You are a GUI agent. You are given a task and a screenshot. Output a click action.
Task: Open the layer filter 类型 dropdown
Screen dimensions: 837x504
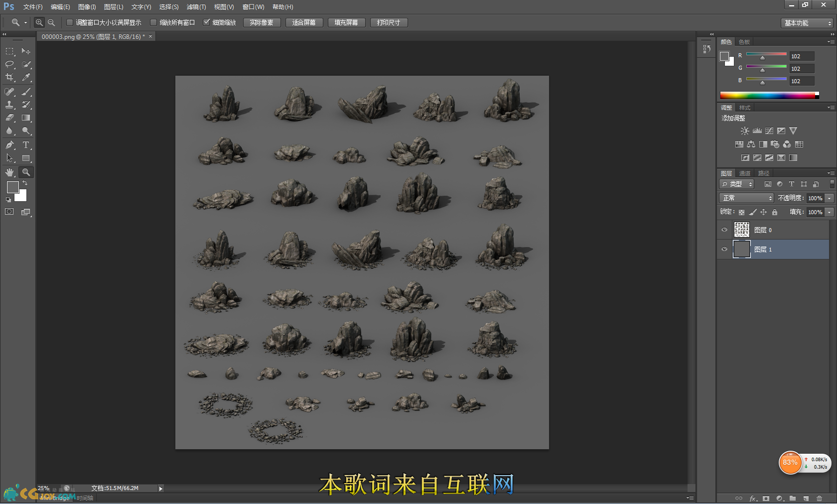tap(737, 184)
